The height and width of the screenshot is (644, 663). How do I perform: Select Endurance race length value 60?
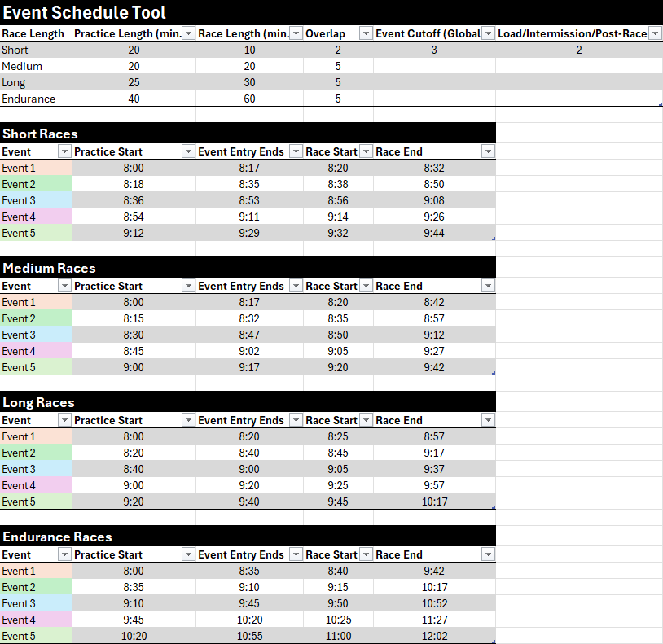[x=249, y=99]
